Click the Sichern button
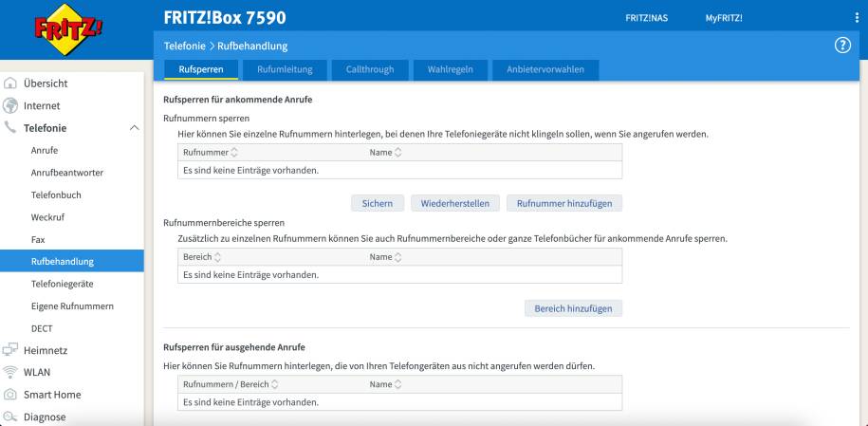This screenshot has height=426, width=868. [378, 203]
